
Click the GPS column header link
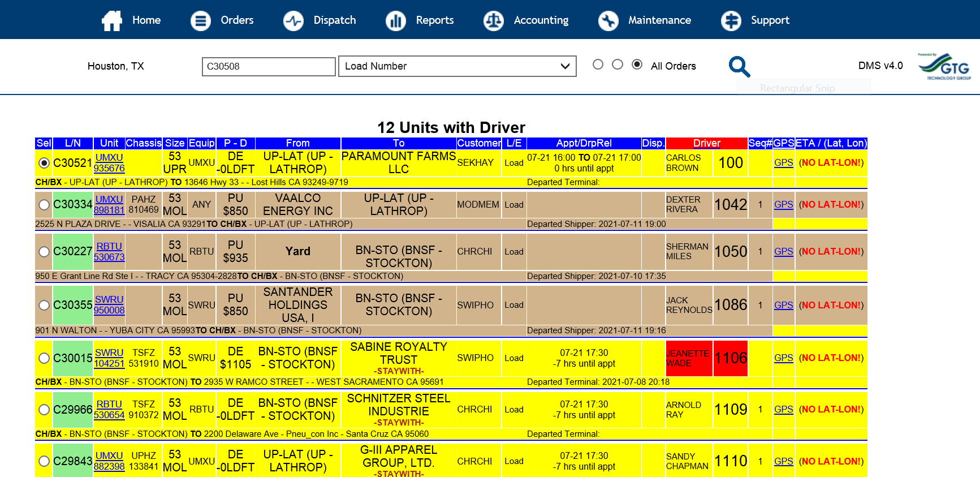[784, 143]
